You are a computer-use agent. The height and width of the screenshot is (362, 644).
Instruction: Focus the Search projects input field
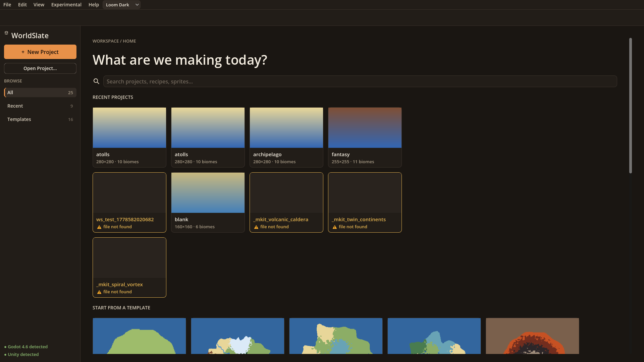point(360,81)
